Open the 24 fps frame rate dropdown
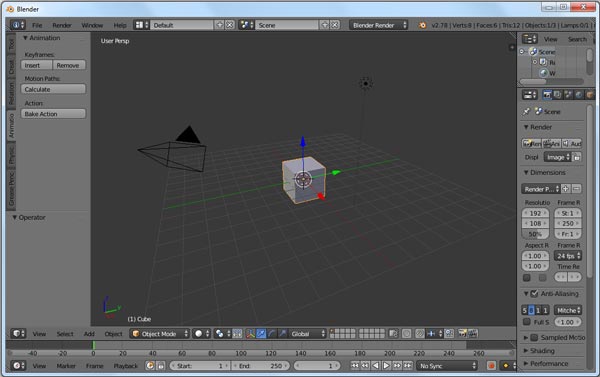Screen dimensions: 600x377 [x=568, y=256]
